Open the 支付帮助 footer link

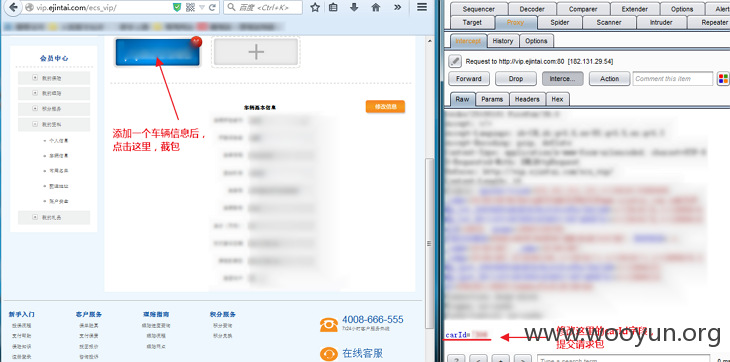pos(21,335)
